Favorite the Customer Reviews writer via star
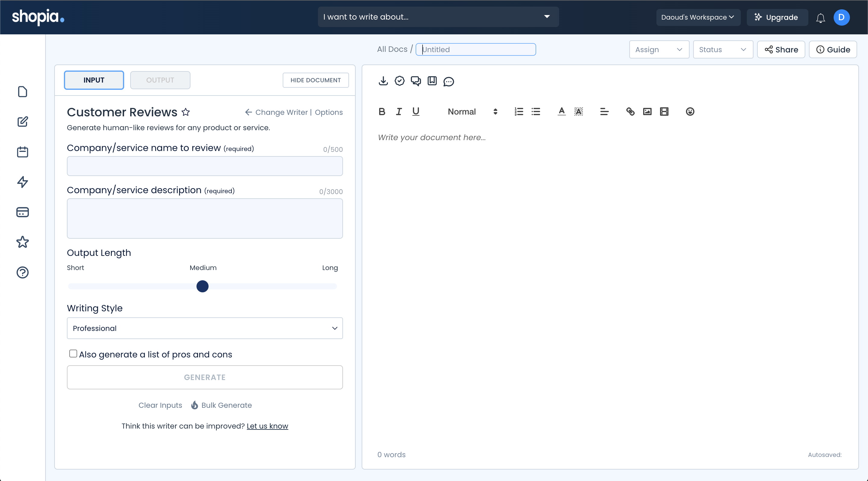This screenshot has width=868, height=481. coord(186,112)
